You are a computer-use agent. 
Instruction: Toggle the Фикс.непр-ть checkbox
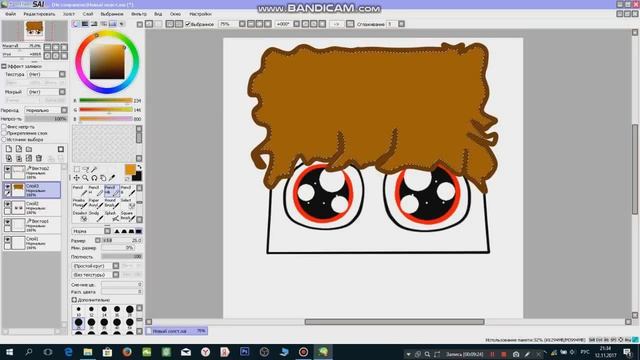pos(4,127)
